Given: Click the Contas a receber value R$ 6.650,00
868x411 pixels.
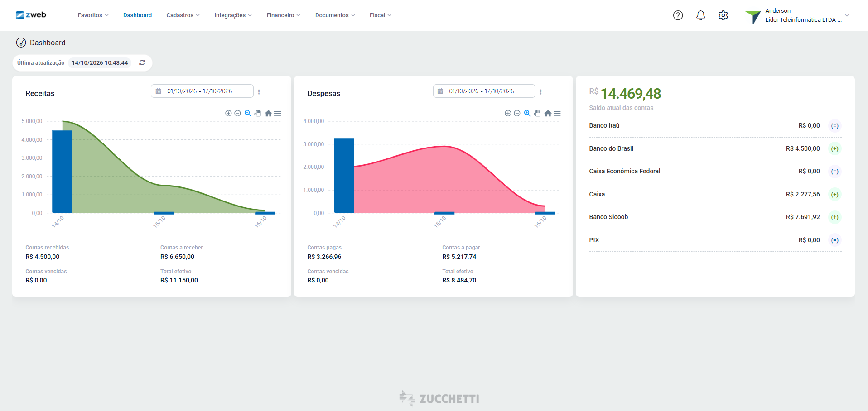Looking at the screenshot, I should point(177,257).
